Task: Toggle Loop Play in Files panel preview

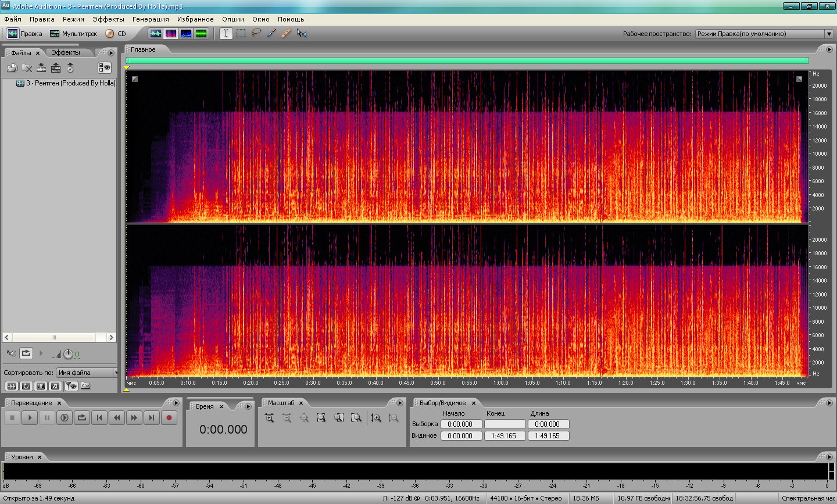Action: (x=26, y=353)
